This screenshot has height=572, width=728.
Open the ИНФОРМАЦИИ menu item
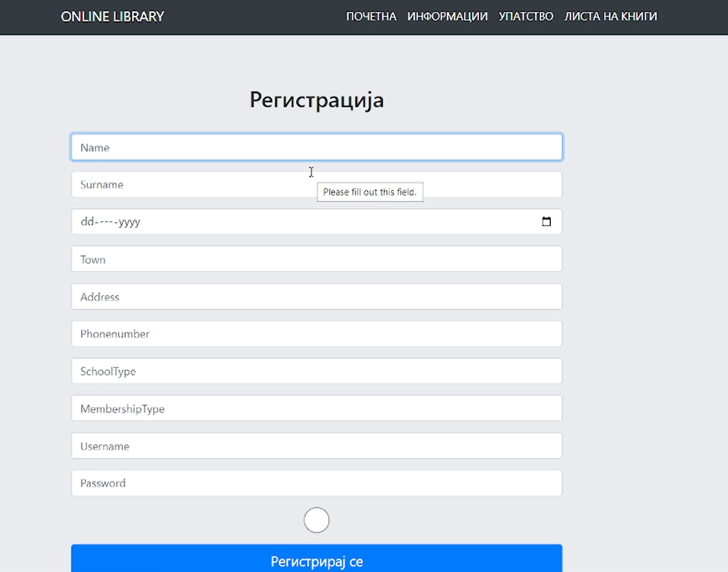[447, 17]
